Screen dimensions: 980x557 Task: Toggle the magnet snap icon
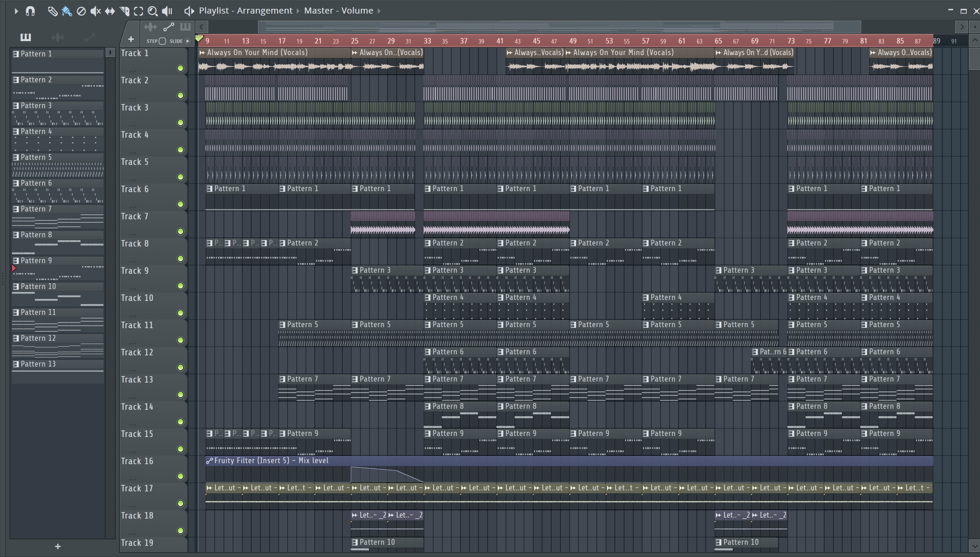click(30, 11)
